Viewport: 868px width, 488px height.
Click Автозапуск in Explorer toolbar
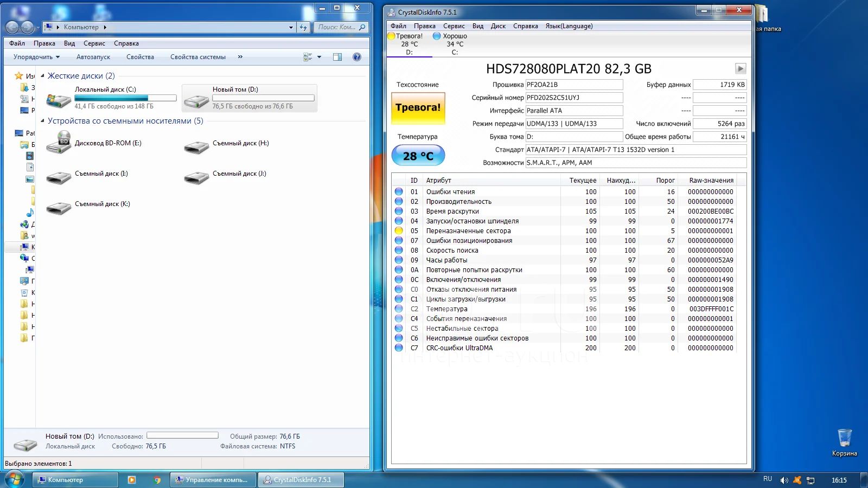(93, 57)
